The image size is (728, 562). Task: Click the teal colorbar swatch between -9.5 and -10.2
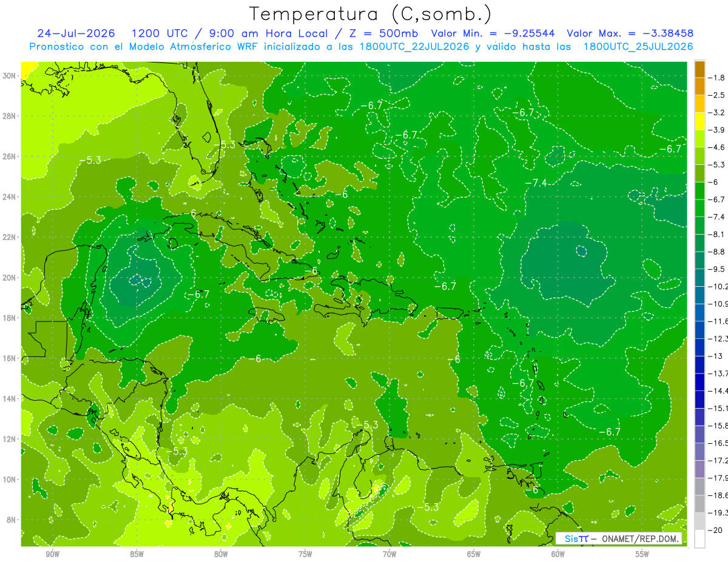699,278
